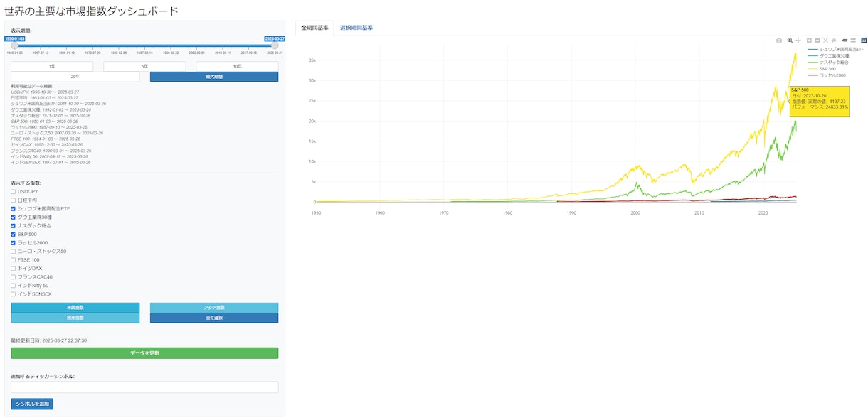Reset axes with the home icon
Screen dimensions: 868x420
point(834,41)
